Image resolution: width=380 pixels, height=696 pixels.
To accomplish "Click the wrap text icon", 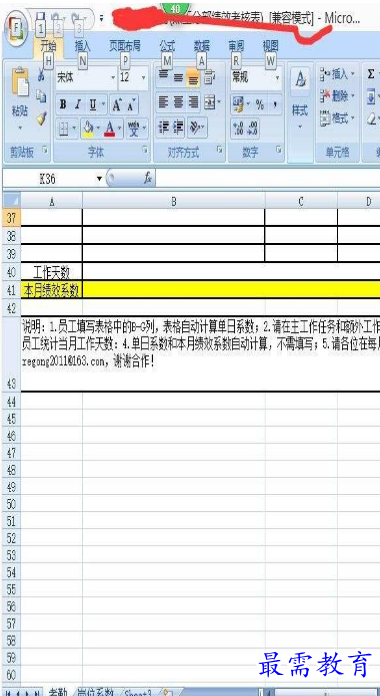I will 209,77.
